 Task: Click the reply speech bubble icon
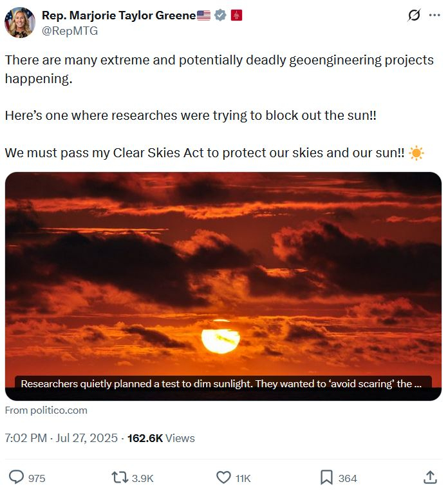pyautogui.click(x=17, y=477)
